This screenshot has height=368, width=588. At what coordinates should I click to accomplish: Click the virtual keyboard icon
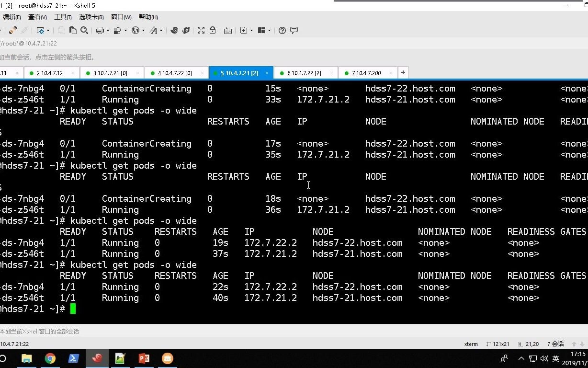point(228,30)
